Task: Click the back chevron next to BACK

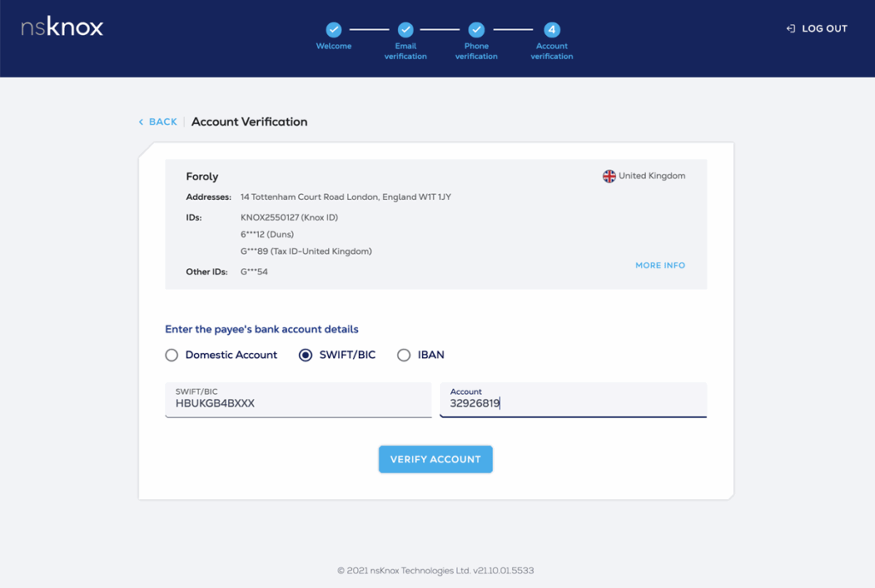Action: point(142,121)
